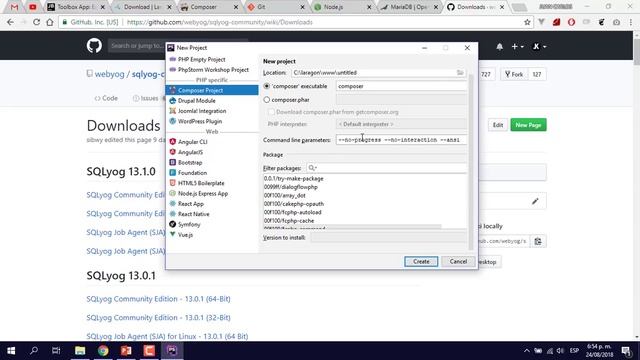Click the Location path field
The image size is (640, 360).
click(x=373, y=73)
